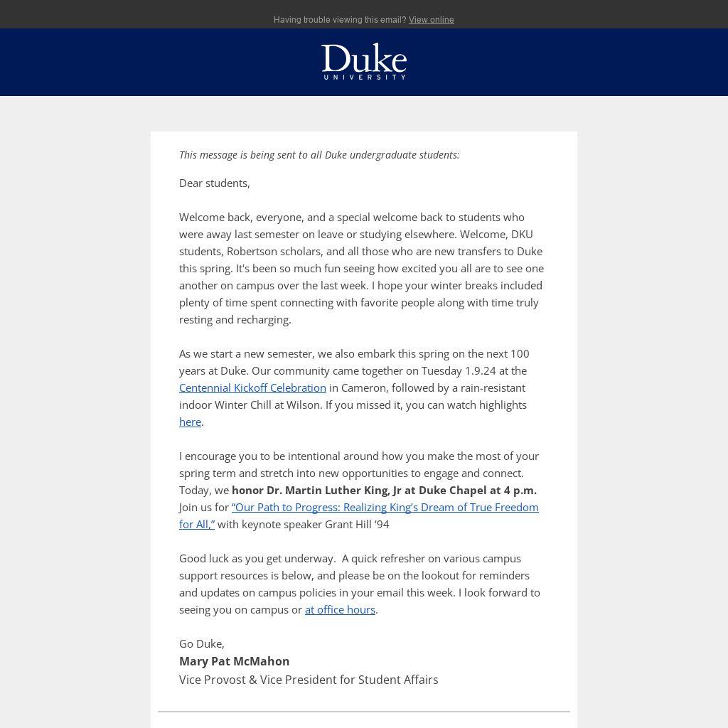Click the italic undergraduate students notice
This screenshot has height=728, width=728.
coord(319,155)
